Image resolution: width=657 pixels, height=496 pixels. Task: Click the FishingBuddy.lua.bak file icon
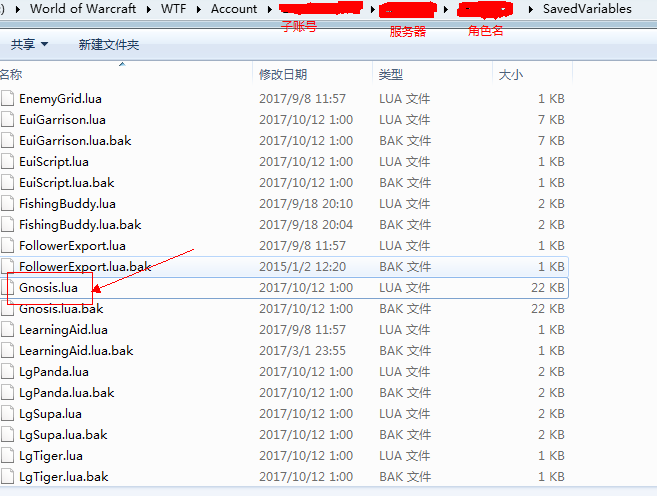pos(7,225)
